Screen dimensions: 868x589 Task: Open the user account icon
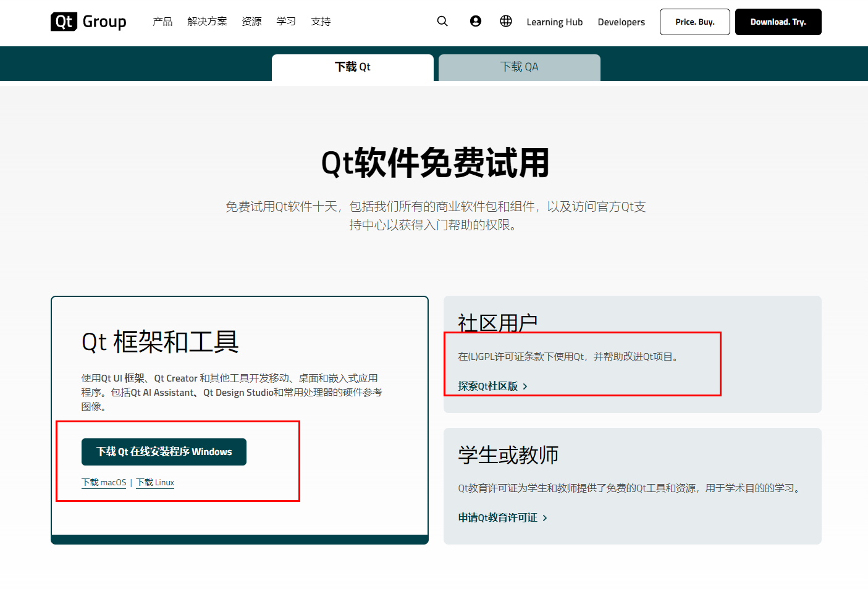[x=476, y=21]
